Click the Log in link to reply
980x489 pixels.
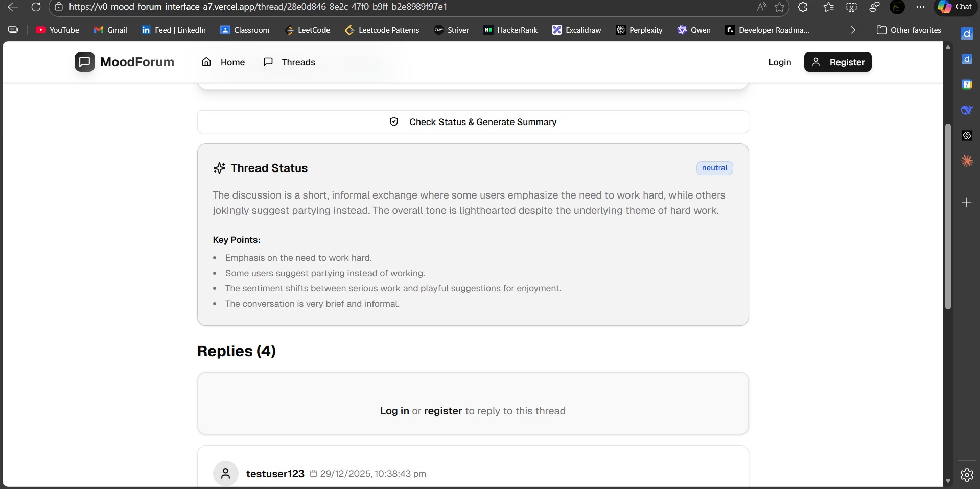tap(394, 411)
